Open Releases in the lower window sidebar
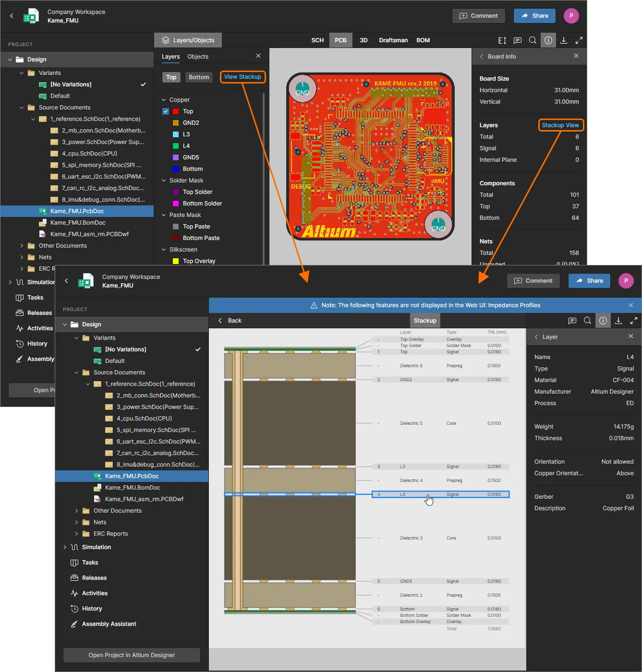This screenshot has width=642, height=672. click(94, 578)
